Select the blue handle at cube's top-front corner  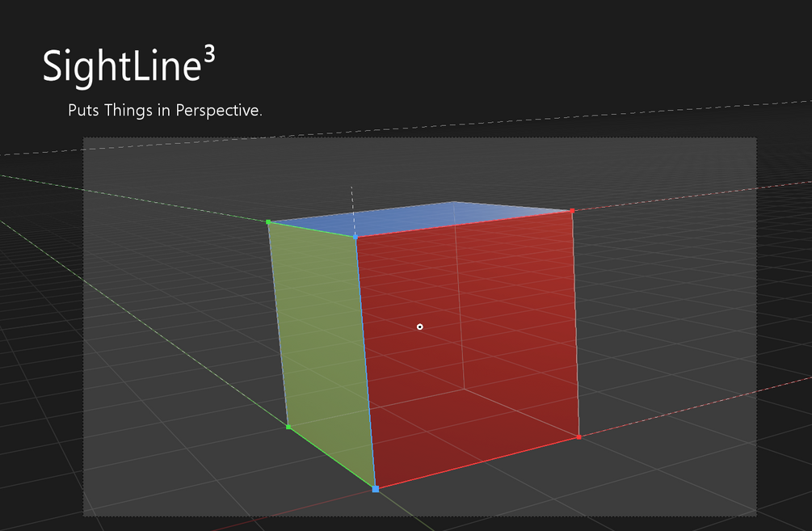(x=356, y=237)
